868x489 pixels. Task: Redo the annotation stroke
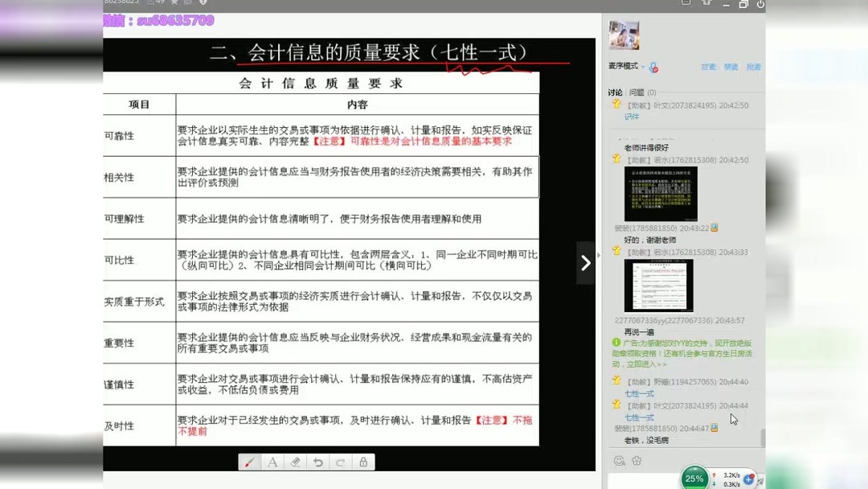pos(340,462)
